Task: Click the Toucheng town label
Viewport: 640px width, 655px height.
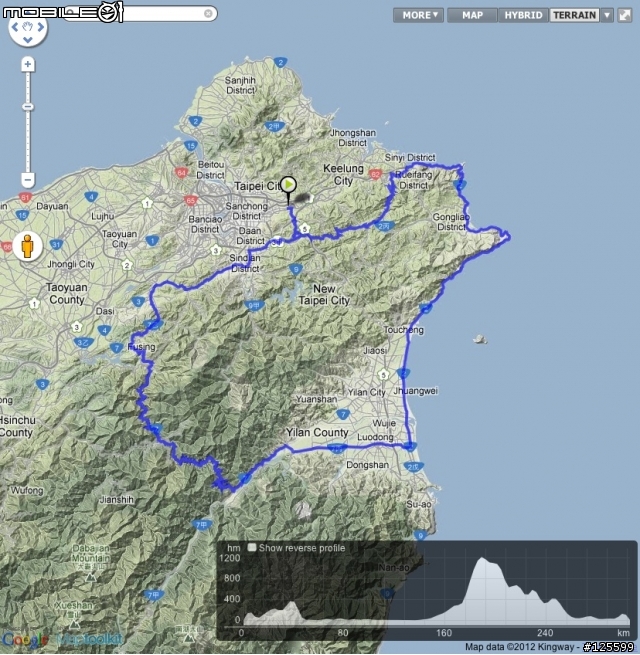Action: click(404, 330)
